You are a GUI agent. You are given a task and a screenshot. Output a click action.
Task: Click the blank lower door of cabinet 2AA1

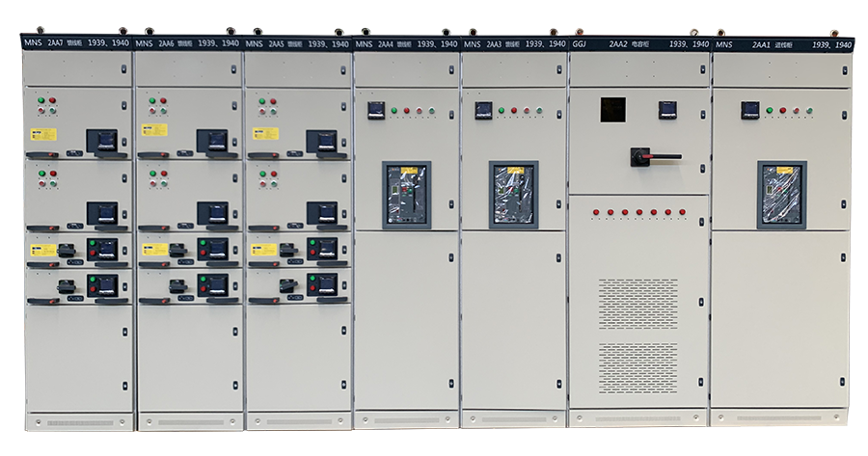tap(780, 321)
